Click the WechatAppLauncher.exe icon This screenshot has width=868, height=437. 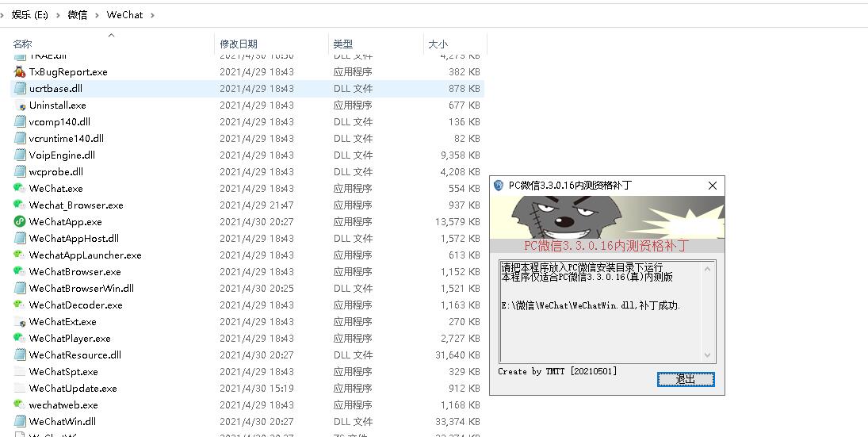coord(20,255)
